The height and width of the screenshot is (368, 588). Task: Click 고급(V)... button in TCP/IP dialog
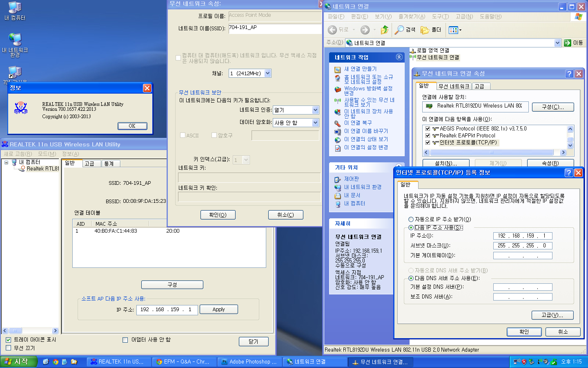tap(552, 315)
